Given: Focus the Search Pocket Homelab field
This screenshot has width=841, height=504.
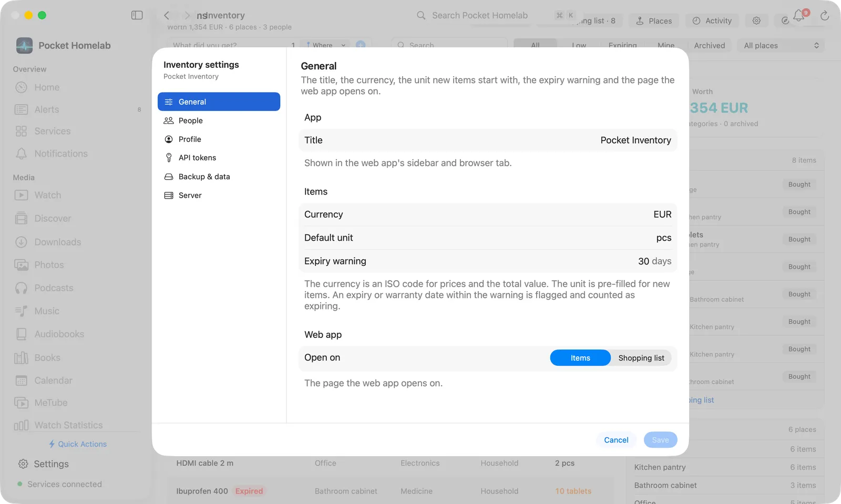Looking at the screenshot, I should (496, 15).
